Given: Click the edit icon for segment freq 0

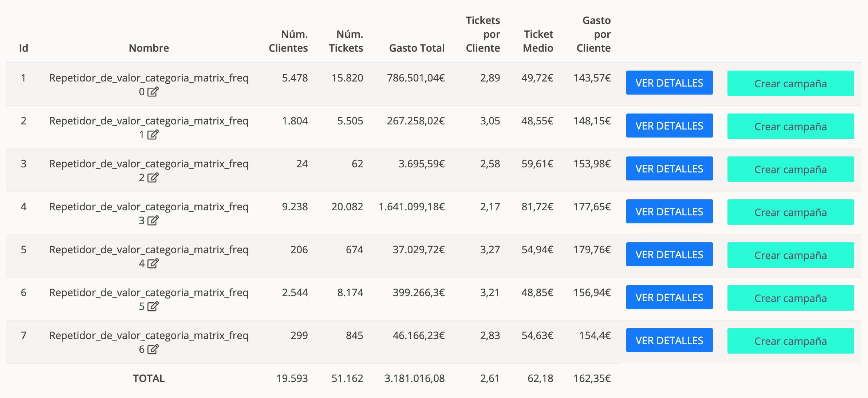Looking at the screenshot, I should coord(153,92).
